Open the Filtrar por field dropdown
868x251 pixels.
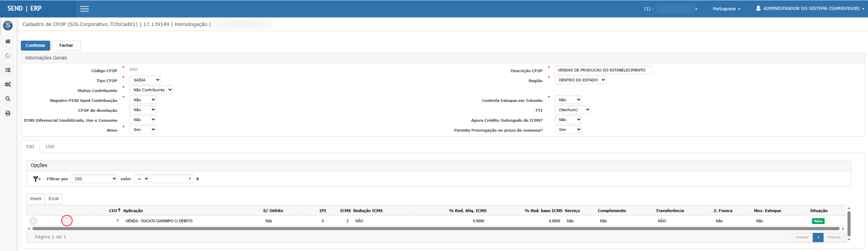[x=94, y=179]
